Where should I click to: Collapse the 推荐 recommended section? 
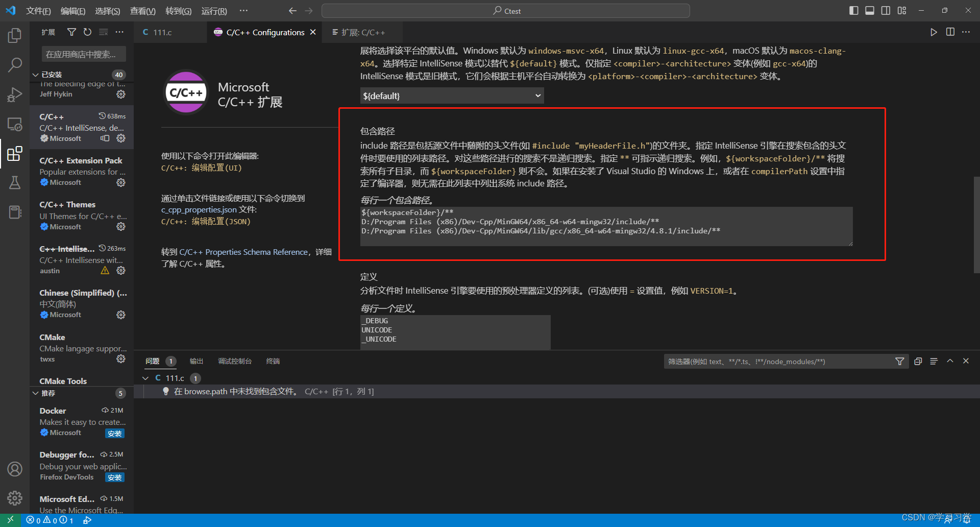36,393
